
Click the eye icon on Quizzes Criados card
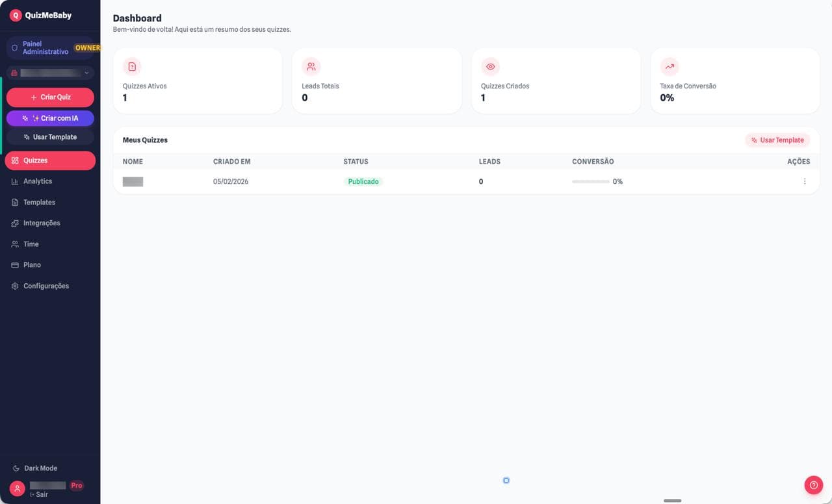pyautogui.click(x=490, y=66)
